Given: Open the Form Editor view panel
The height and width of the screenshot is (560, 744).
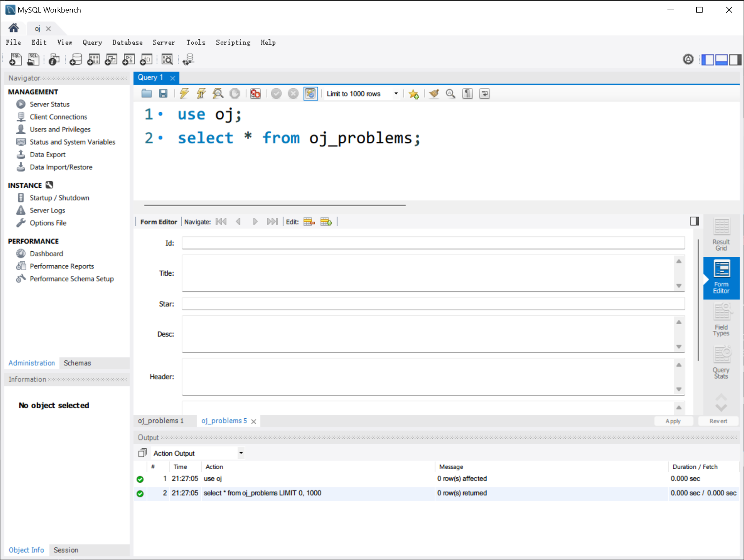Looking at the screenshot, I should tap(721, 278).
